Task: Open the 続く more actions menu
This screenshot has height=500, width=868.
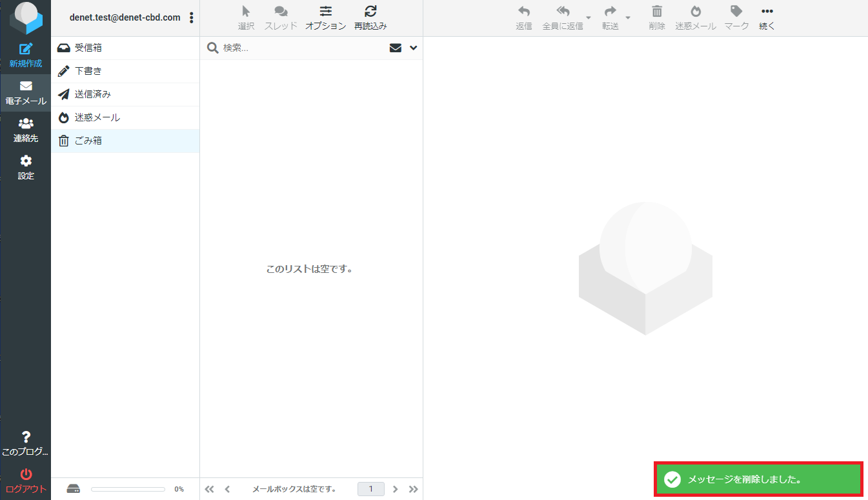Action: click(767, 18)
